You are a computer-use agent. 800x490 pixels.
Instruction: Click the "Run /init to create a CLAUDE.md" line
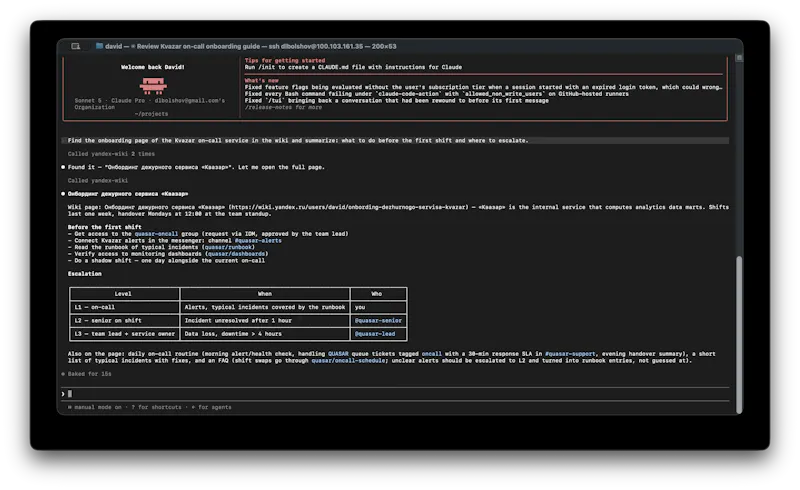pyautogui.click(x=353, y=67)
